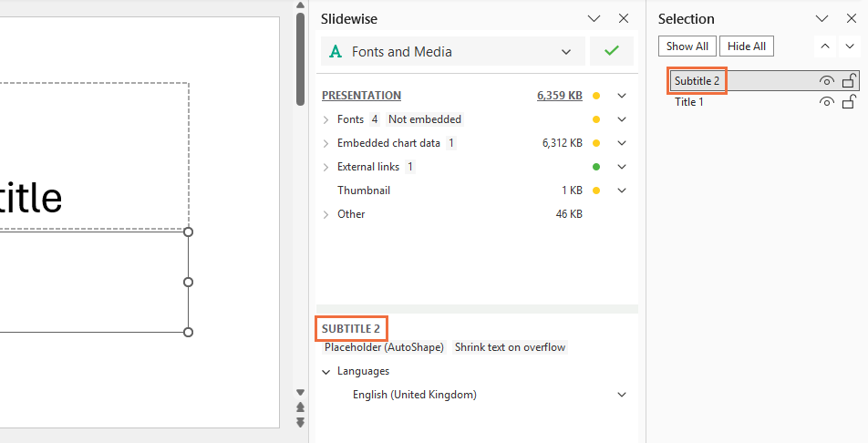868x443 pixels.
Task: Click the Fonts and Media letter A icon
Action: [336, 51]
